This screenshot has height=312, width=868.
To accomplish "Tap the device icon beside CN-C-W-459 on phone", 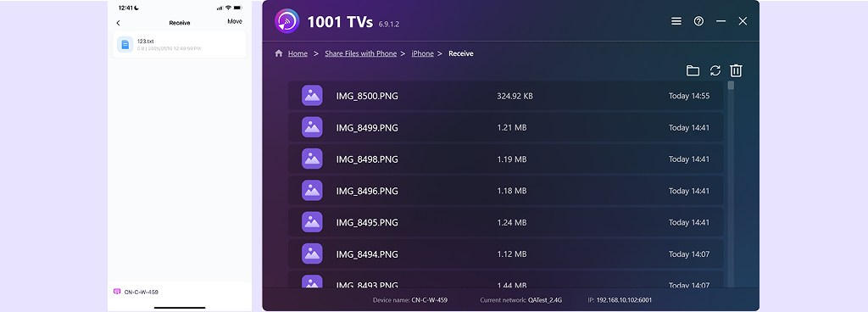I will point(117,292).
